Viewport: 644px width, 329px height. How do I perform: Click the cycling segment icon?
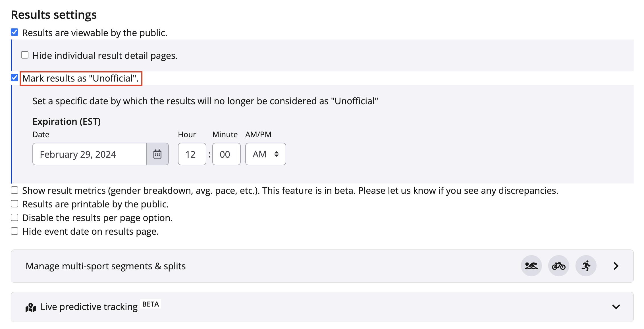click(558, 266)
